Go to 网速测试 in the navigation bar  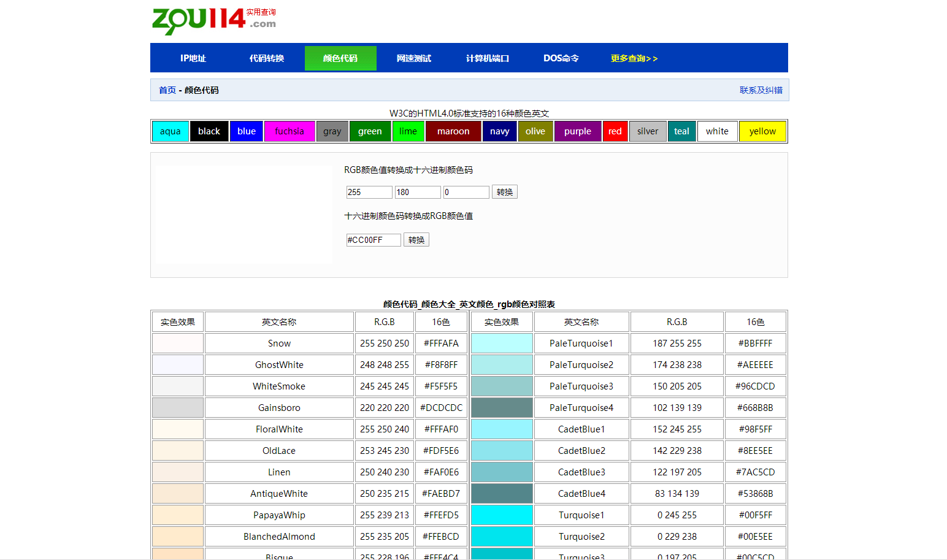click(414, 58)
